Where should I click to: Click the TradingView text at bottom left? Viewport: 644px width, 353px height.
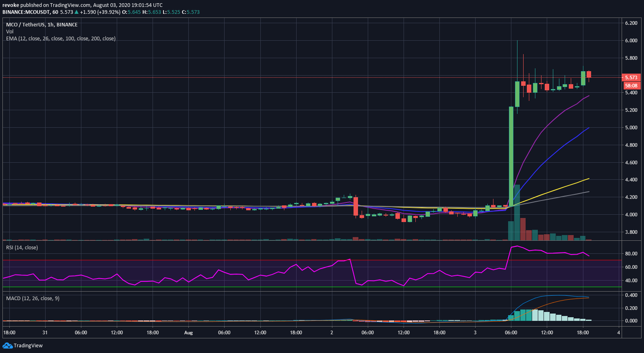point(28,346)
